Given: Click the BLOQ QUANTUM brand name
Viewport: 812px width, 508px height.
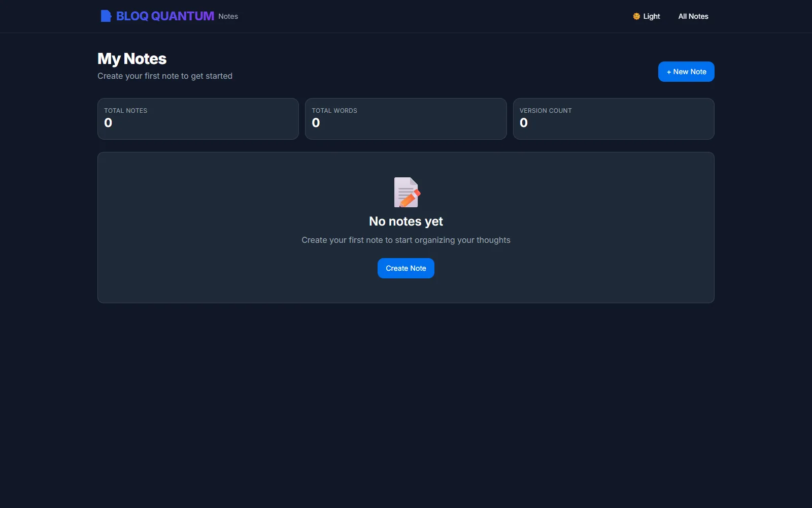Looking at the screenshot, I should [x=165, y=16].
